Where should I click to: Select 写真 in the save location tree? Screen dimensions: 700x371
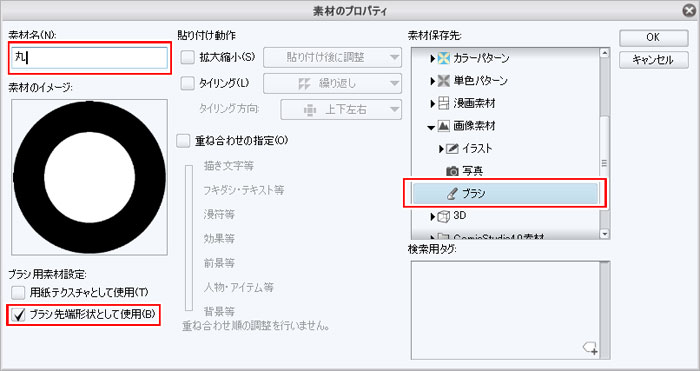pyautogui.click(x=472, y=171)
